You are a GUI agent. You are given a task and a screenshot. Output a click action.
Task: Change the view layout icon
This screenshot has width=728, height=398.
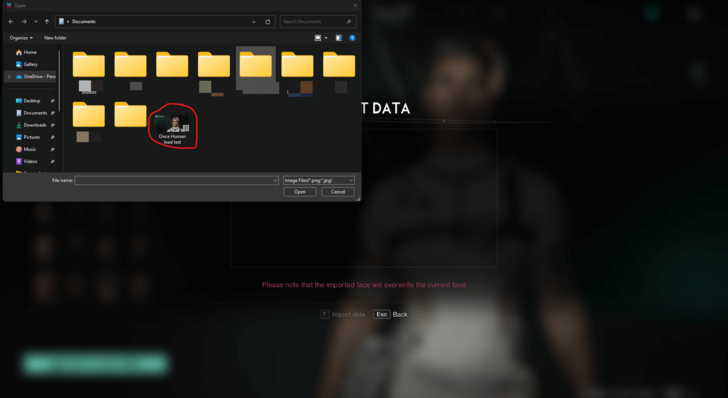click(318, 38)
